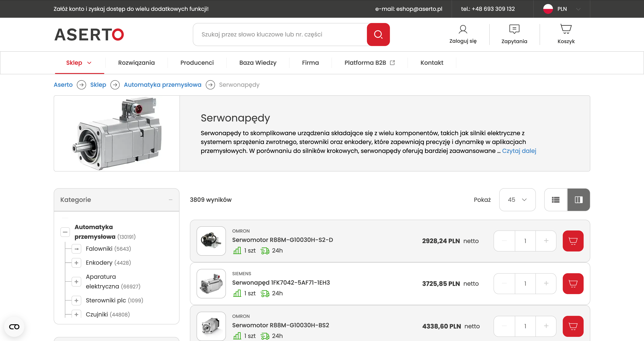Click the Serwonapędy category banner image
This screenshot has width=644, height=341.
point(117,134)
